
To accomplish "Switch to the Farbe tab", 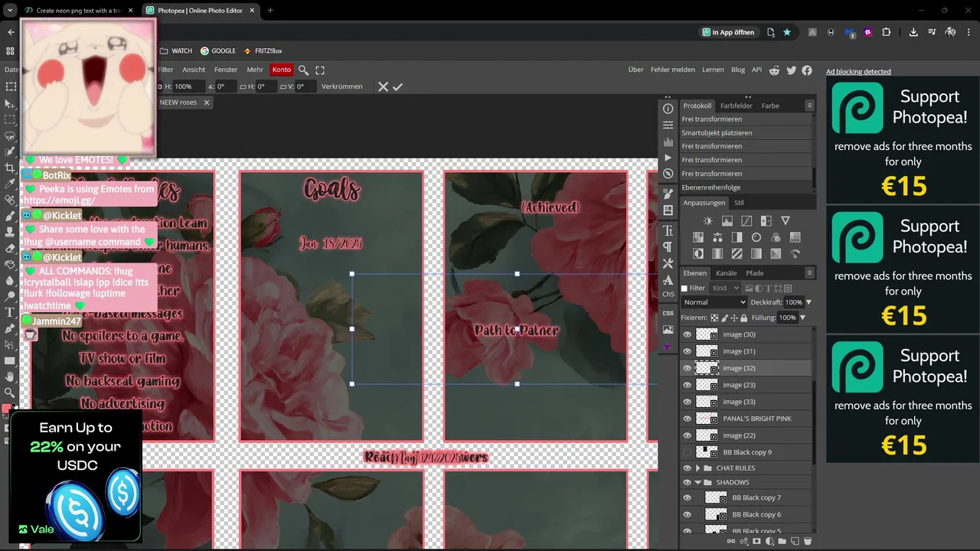I will pyautogui.click(x=770, y=106).
